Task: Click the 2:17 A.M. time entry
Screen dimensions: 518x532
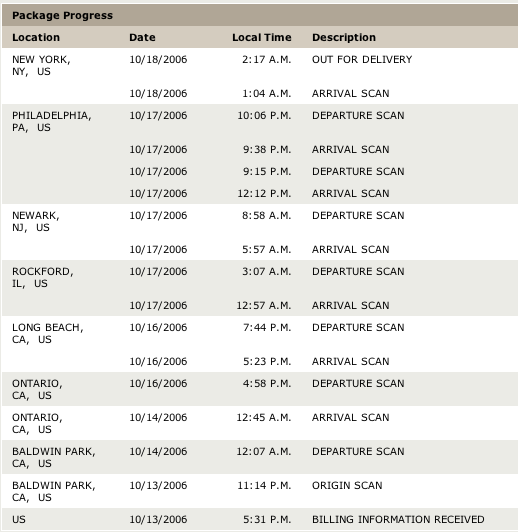Action: 267,59
